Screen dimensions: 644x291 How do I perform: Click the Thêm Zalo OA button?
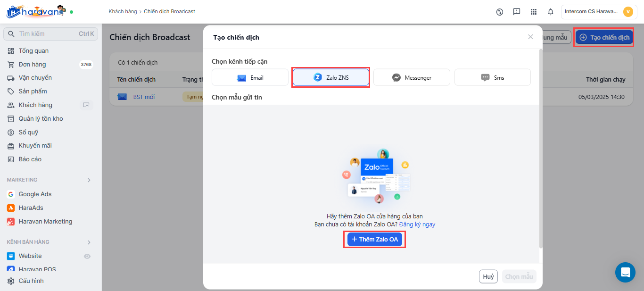tap(375, 240)
